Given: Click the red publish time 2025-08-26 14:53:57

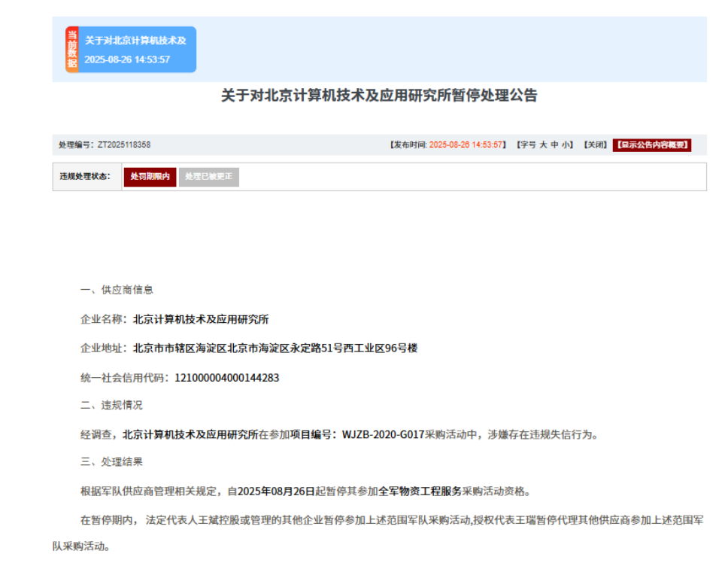Looking at the screenshot, I should coord(466,145).
